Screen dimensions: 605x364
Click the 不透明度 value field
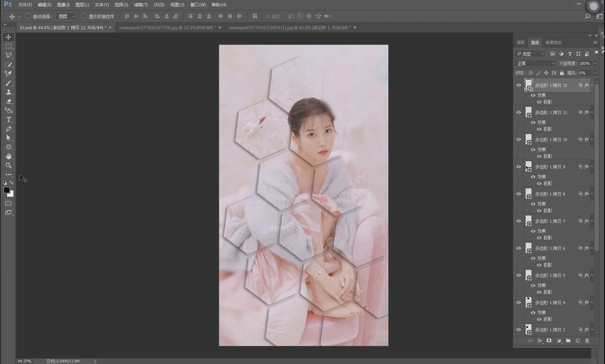click(x=584, y=63)
